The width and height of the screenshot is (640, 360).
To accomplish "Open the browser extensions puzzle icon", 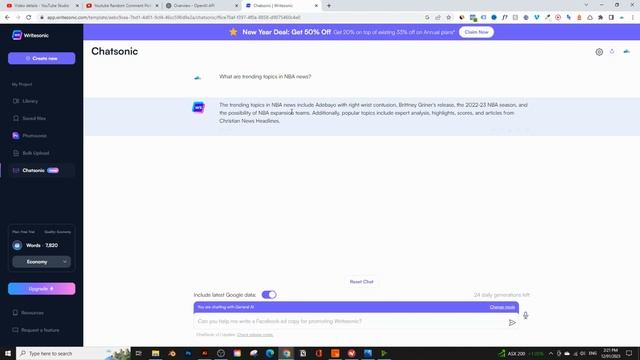I will [600, 18].
